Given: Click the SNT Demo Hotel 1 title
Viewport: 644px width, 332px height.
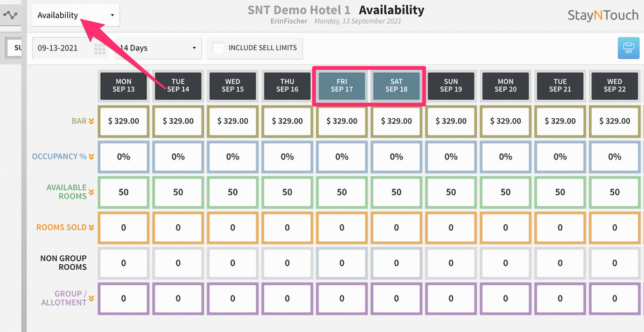Looking at the screenshot, I should coord(299,10).
